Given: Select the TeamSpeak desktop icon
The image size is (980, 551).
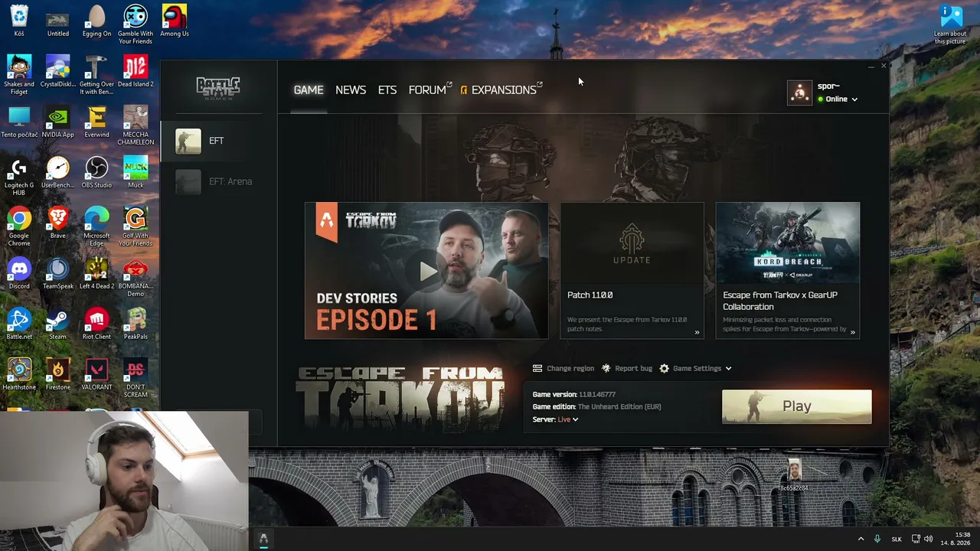Looking at the screenshot, I should tap(58, 273).
